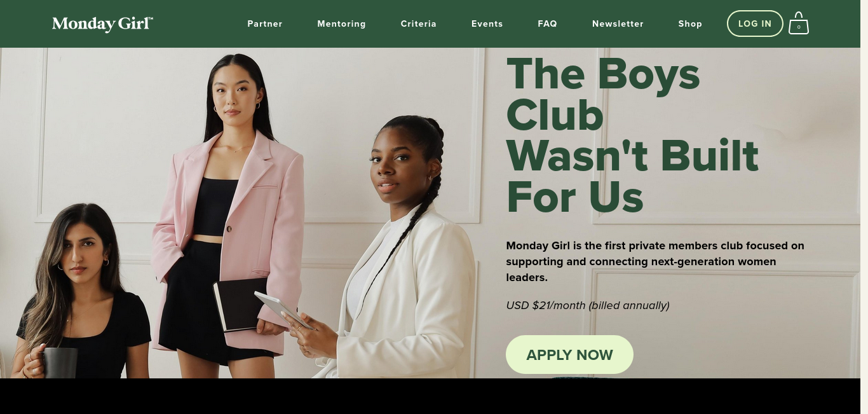Click the tablet held by the woman
This screenshot has height=414, width=868.
pyautogui.click(x=283, y=310)
